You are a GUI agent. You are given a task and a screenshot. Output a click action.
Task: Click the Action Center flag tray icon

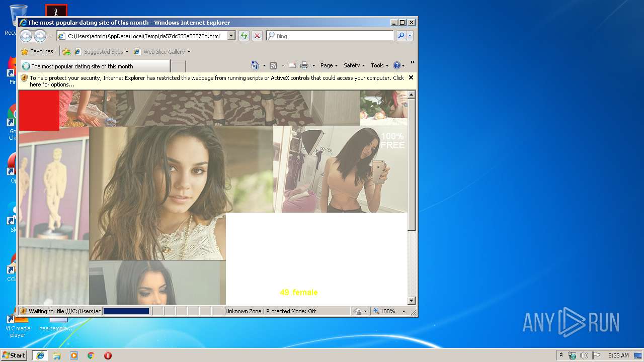pyautogui.click(x=596, y=355)
